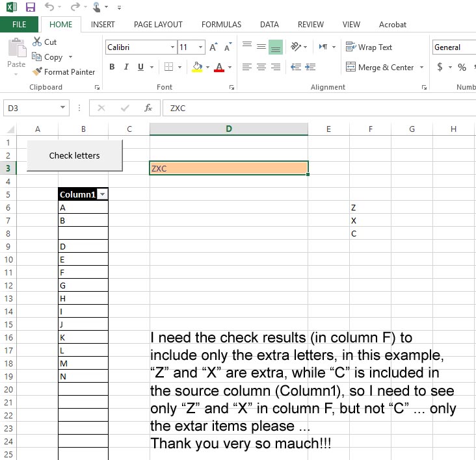Click the Center alignment icon
Screen dimensions: 476x460
[x=261, y=67]
